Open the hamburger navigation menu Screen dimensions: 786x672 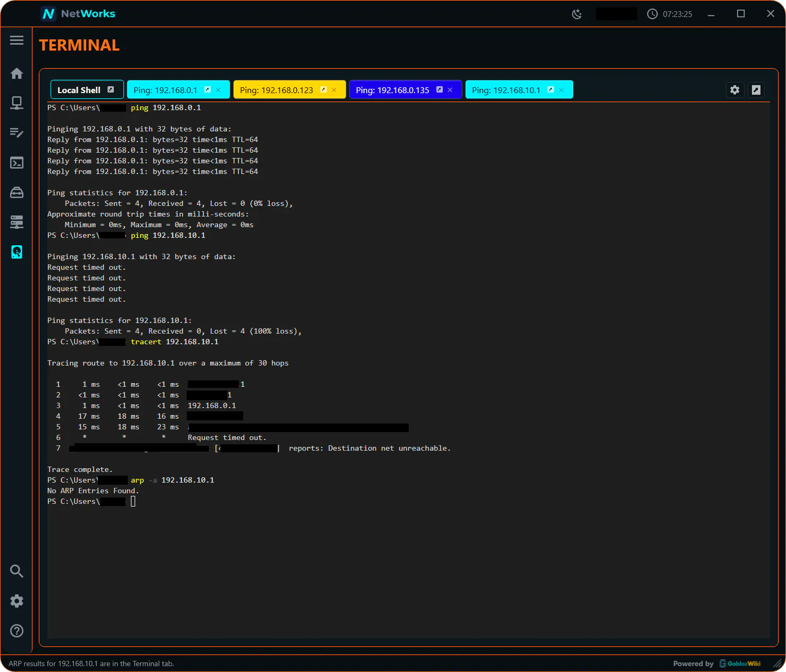click(x=16, y=40)
